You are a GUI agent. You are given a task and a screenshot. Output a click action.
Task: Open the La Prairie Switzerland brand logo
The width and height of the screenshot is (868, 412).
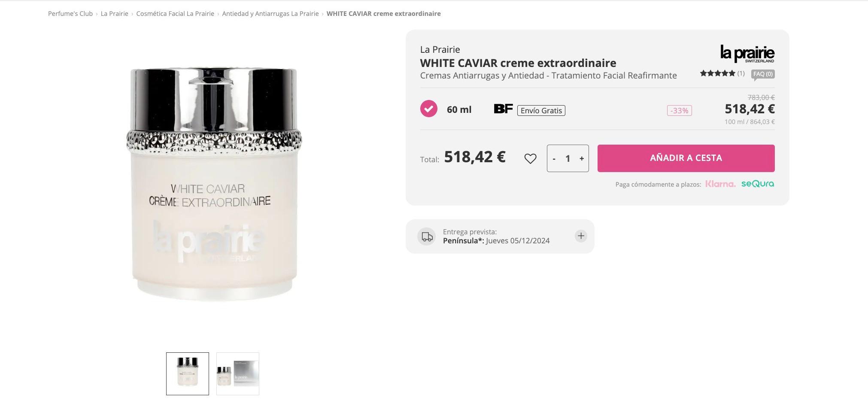(x=747, y=54)
